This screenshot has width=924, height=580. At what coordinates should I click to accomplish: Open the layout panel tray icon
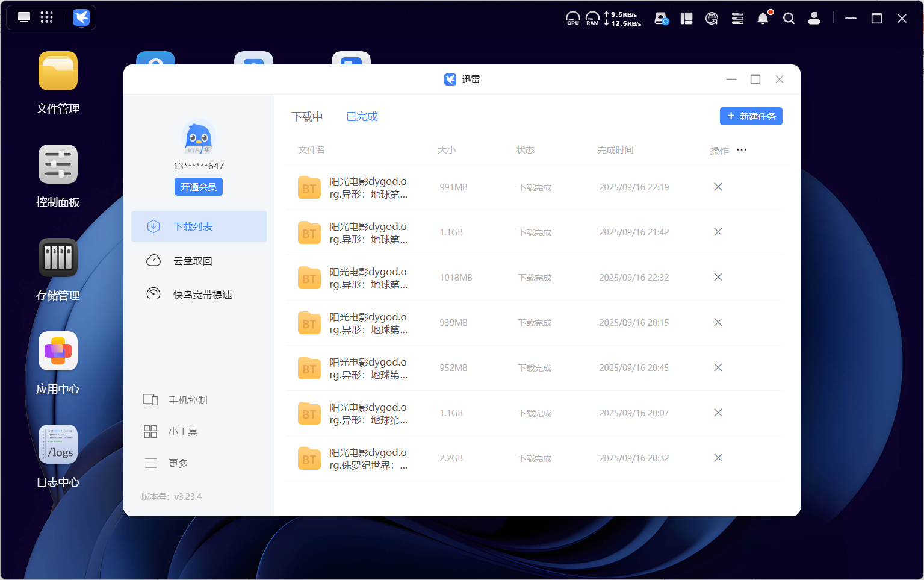pos(686,19)
